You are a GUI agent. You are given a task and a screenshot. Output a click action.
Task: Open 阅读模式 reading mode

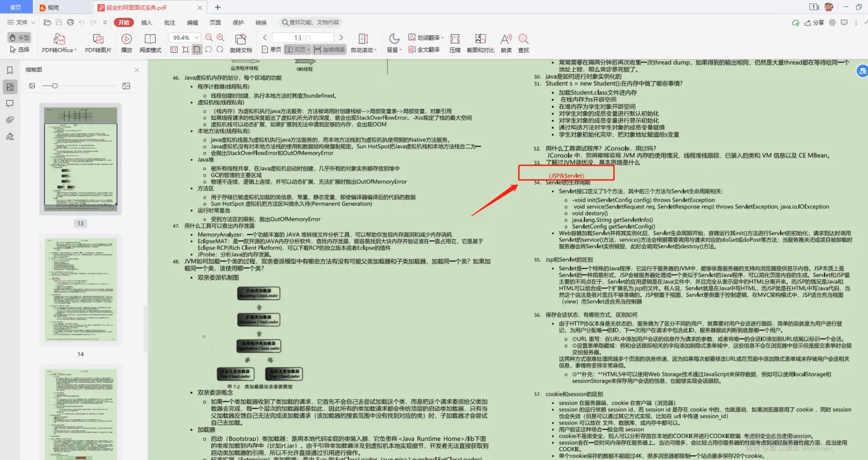pyautogui.click(x=150, y=43)
